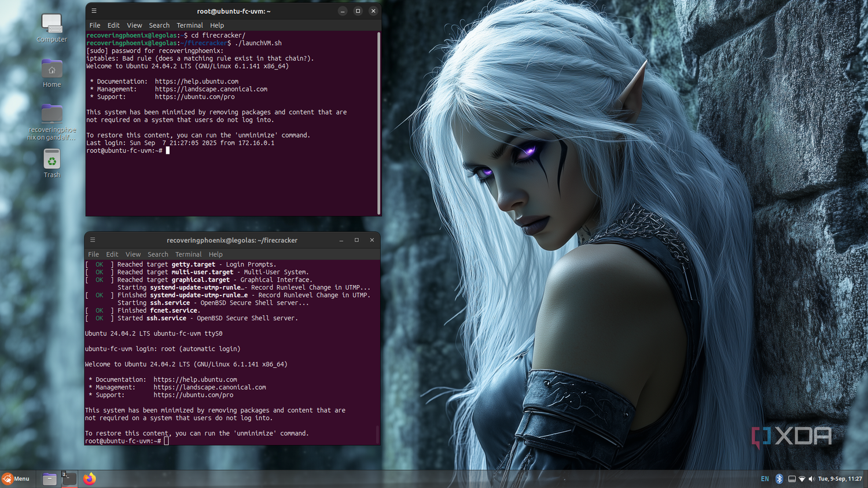The height and width of the screenshot is (488, 868).
Task: Open the network tray icon
Action: tap(802, 479)
